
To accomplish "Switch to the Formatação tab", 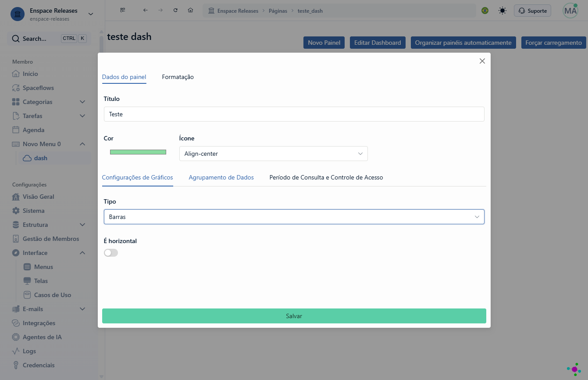I will [x=178, y=77].
